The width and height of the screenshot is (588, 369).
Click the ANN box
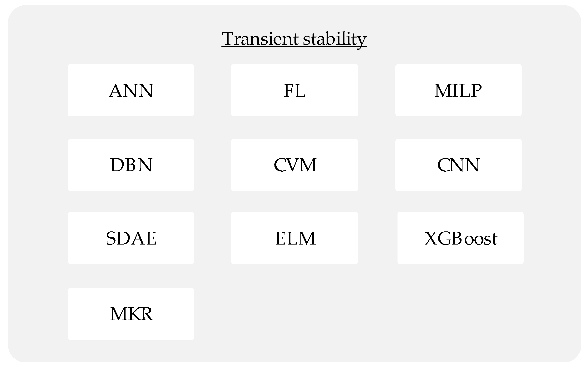[x=131, y=90]
